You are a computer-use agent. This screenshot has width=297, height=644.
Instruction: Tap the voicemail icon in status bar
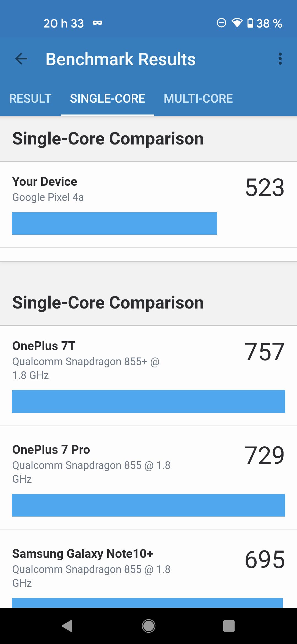click(x=97, y=23)
